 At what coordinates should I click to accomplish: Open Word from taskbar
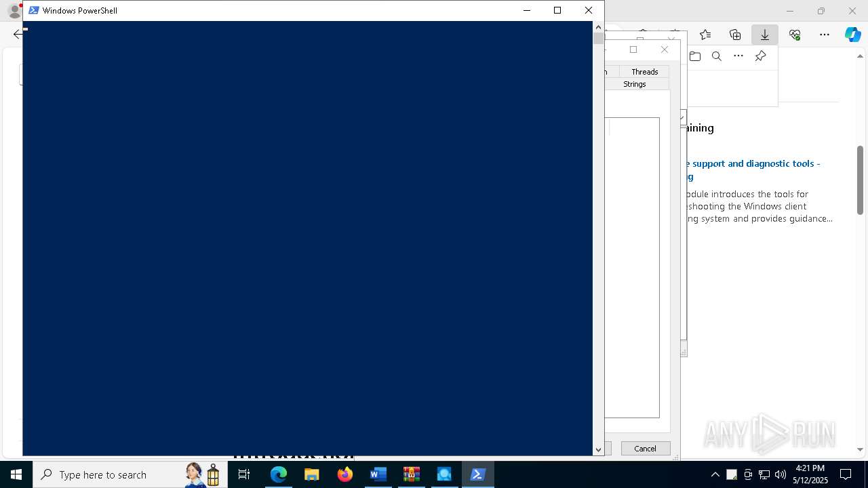[x=378, y=474]
